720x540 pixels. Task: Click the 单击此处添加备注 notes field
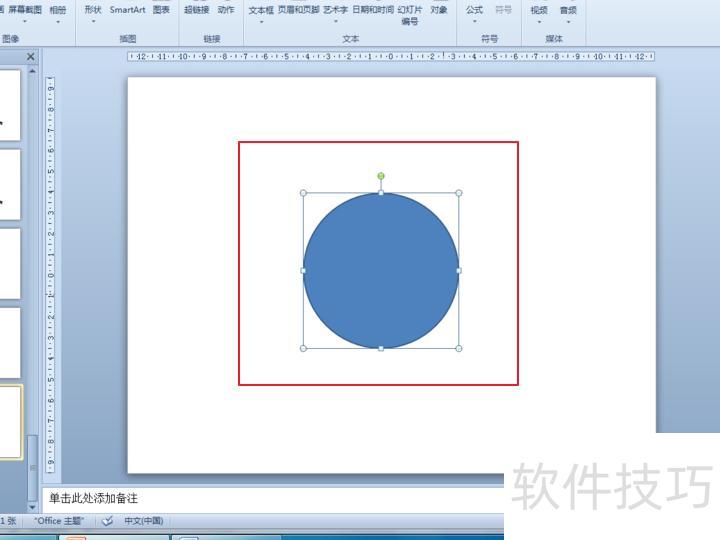[273, 499]
